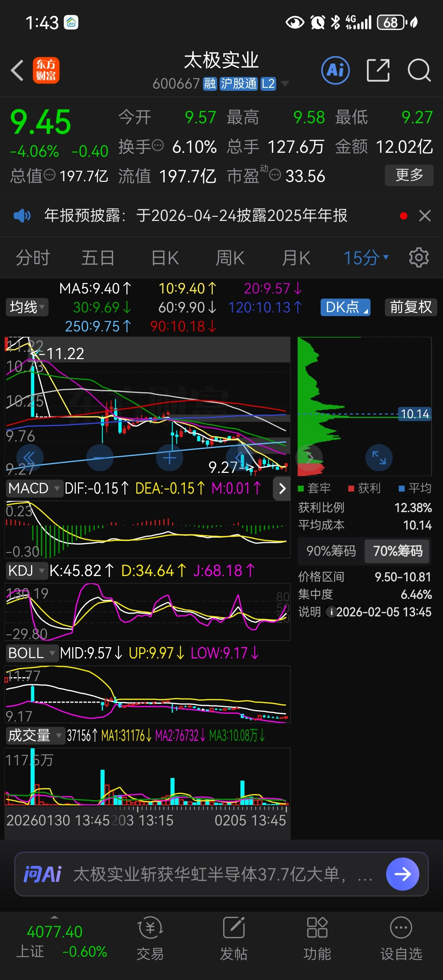Collapse chip panel with right arrow circle
Viewport: 443px width, 980px height.
[x=309, y=458]
